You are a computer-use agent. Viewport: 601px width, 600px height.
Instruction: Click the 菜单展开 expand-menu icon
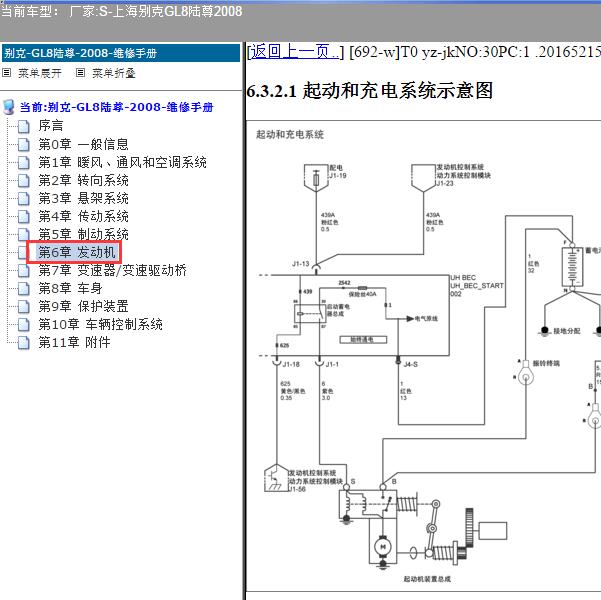click(7, 73)
